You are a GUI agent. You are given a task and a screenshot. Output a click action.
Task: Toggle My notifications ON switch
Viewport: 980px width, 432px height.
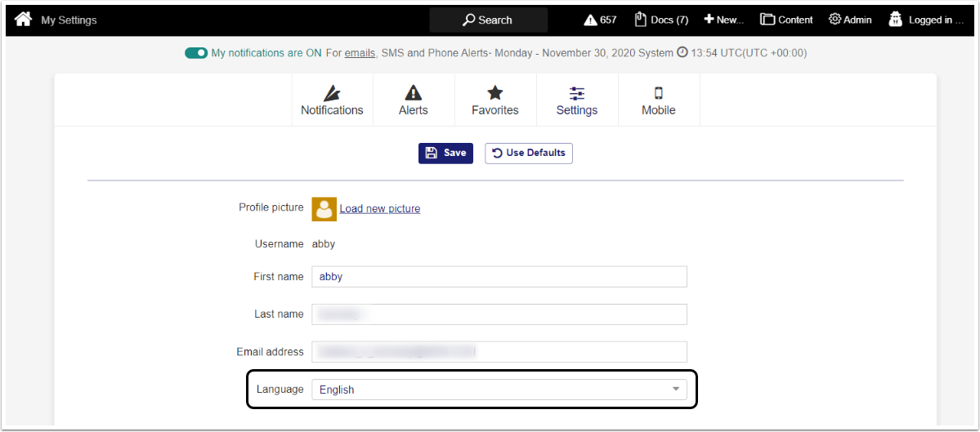click(x=195, y=53)
